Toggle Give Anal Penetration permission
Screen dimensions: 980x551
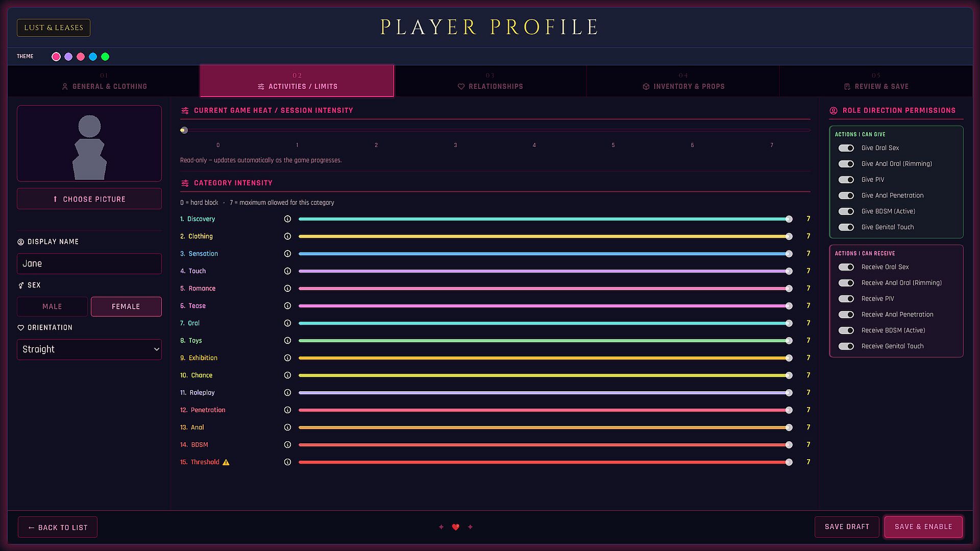[846, 195]
